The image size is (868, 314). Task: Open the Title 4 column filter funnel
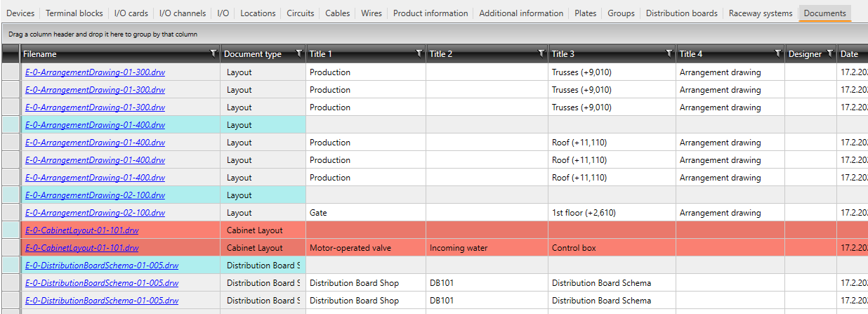777,53
